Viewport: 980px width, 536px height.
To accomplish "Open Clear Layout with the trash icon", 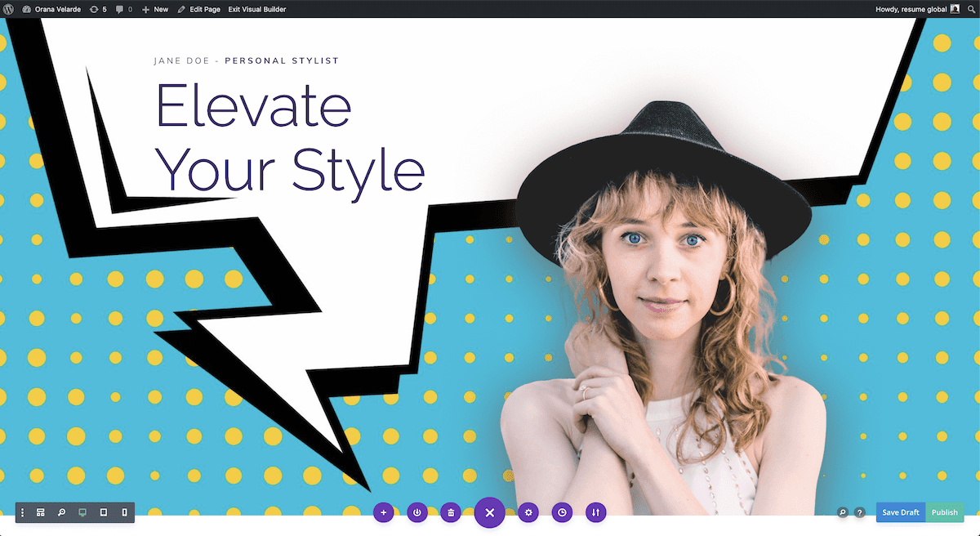I will point(451,512).
